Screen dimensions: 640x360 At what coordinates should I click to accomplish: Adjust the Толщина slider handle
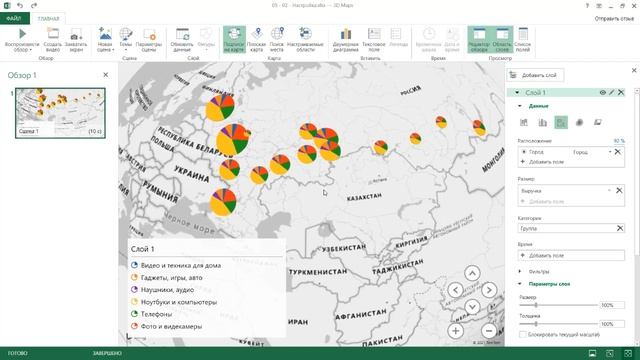(536, 324)
